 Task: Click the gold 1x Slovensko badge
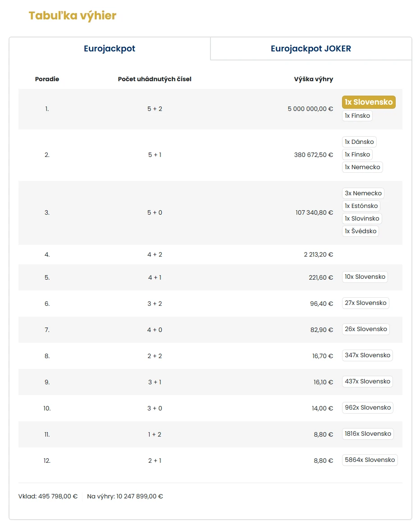368,102
